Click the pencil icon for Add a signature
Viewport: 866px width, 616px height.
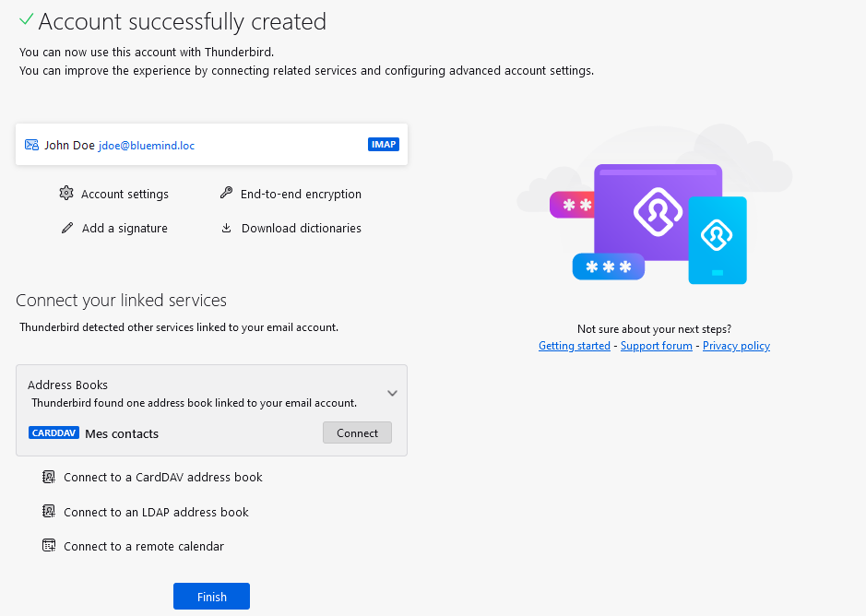tap(66, 228)
